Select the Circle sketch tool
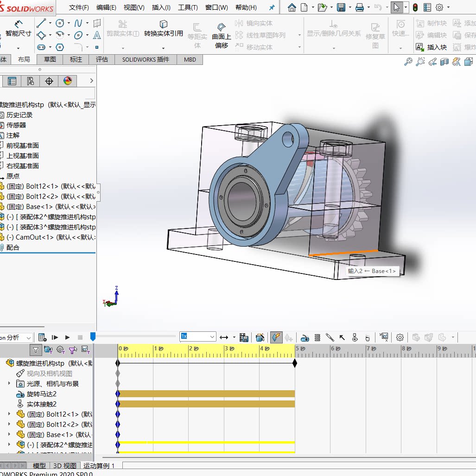Viewport: 476px width, 476px height. pos(60,23)
